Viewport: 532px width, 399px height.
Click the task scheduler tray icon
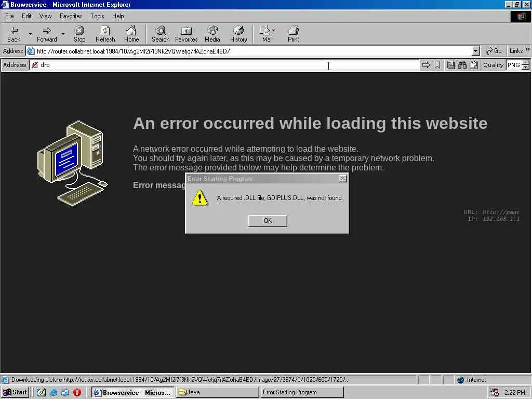click(495, 393)
